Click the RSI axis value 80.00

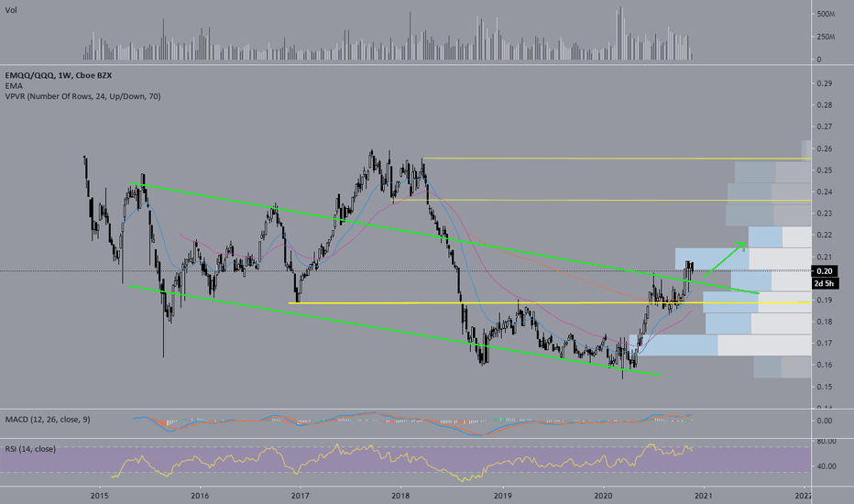tap(827, 442)
